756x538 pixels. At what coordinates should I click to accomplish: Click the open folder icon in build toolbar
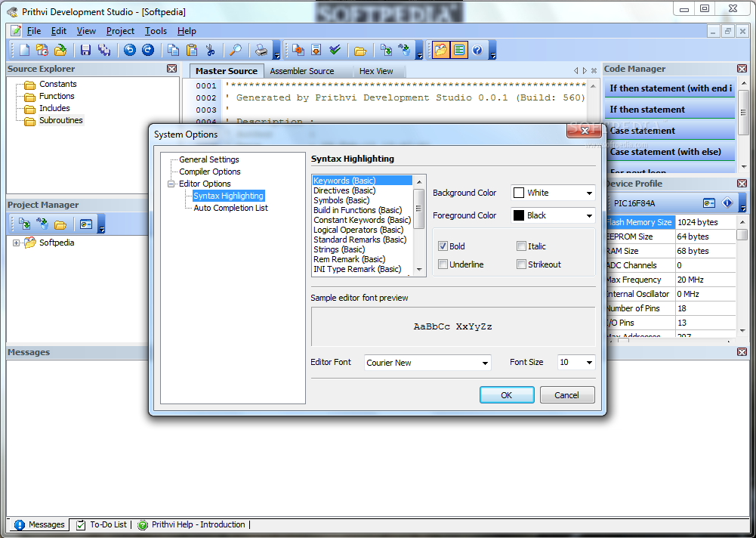360,50
